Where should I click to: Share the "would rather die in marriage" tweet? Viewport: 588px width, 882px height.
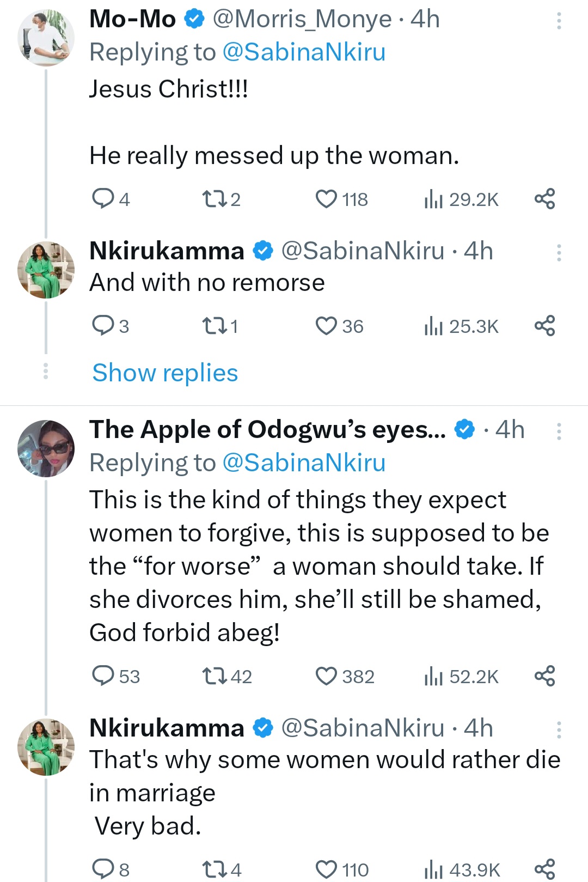point(544,868)
